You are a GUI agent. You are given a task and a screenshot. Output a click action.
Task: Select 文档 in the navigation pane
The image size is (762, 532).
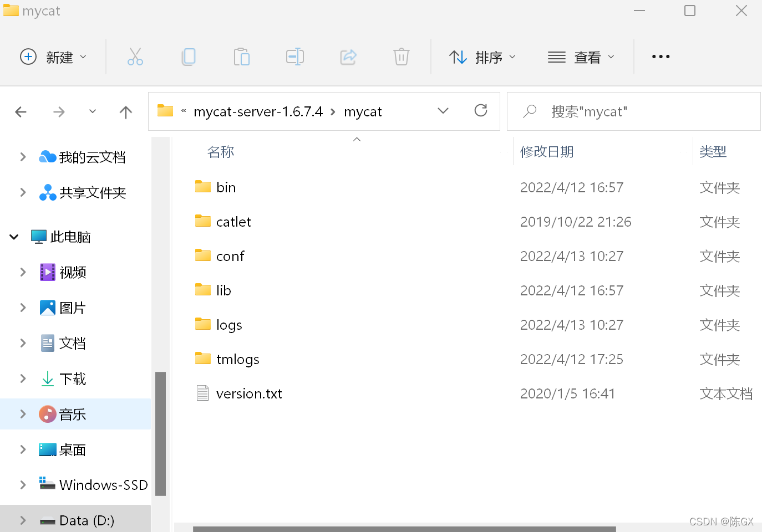click(x=73, y=344)
